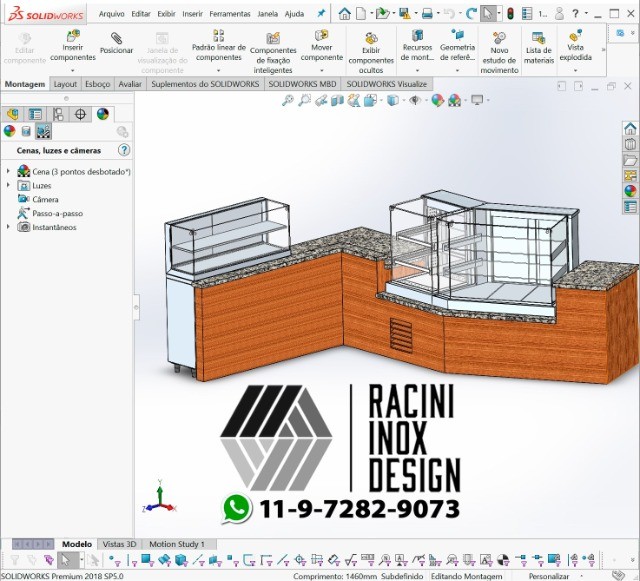This screenshot has width=640, height=581.
Task: Switch to SOLIDWORKS Visualize tab
Action: pyautogui.click(x=387, y=84)
